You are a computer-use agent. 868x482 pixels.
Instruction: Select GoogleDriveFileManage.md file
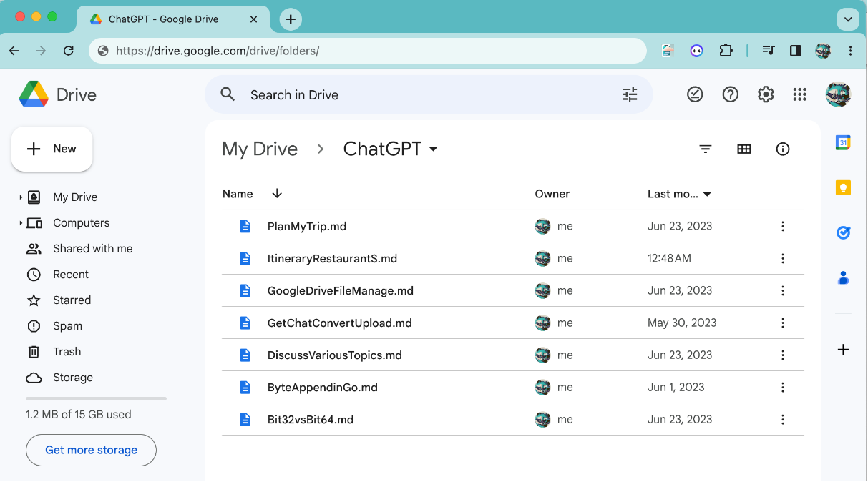pyautogui.click(x=512, y=290)
